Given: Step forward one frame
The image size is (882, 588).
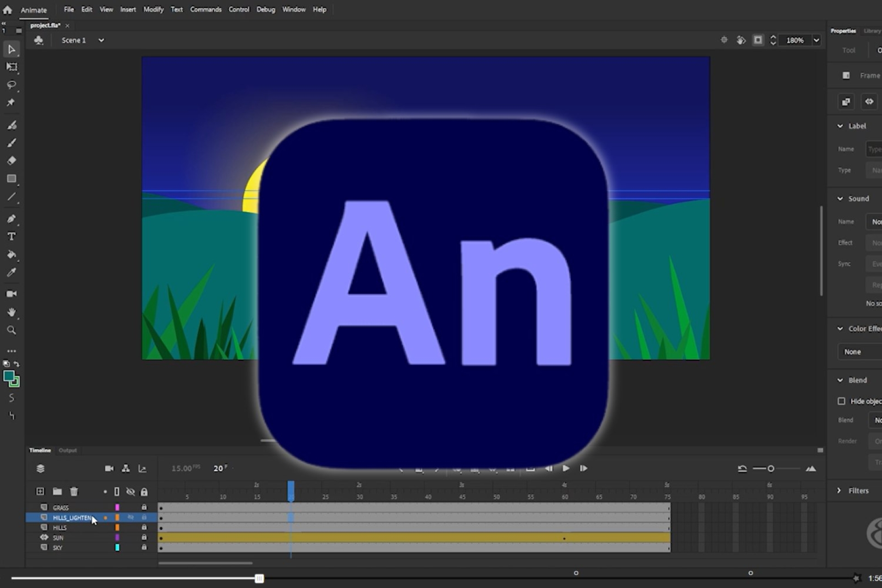Looking at the screenshot, I should click(x=583, y=469).
